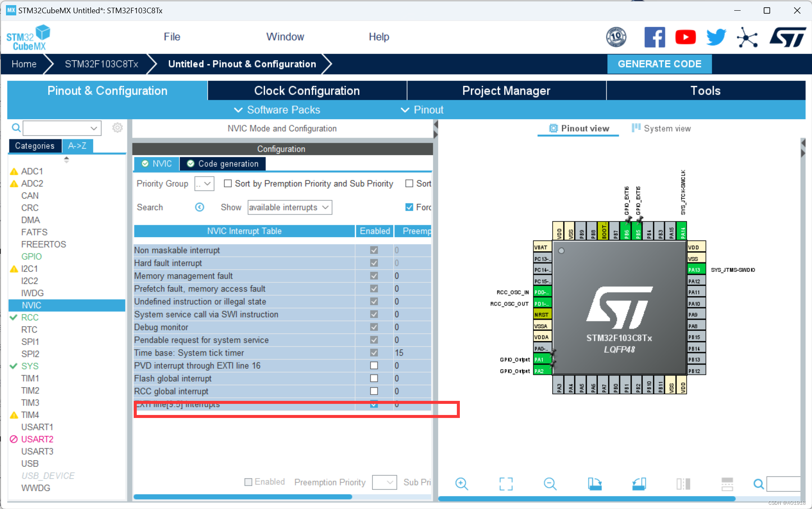Select USART2 in the categories list
This screenshot has width=812, height=509.
click(x=37, y=439)
